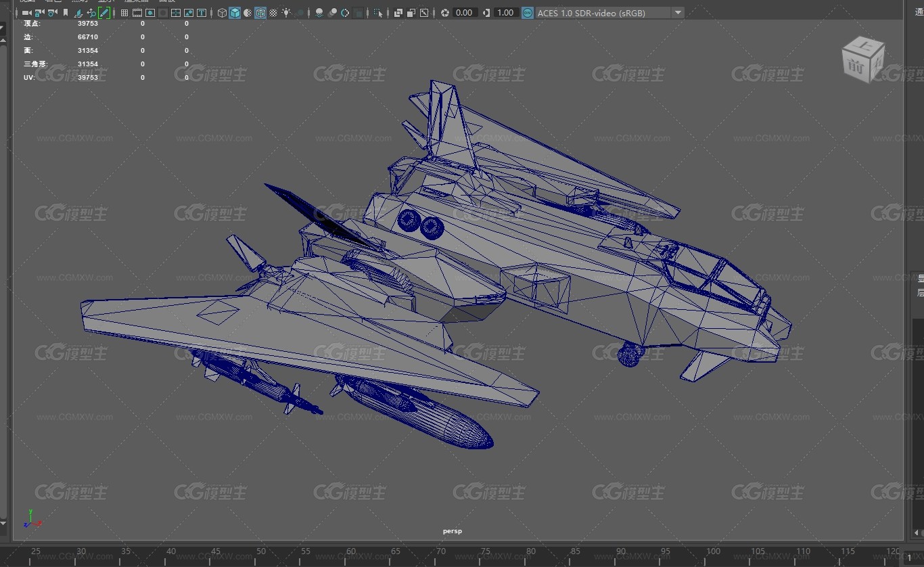Screen dimensions: 924x567
Task: Enable Use Default Material icon
Action: 248,13
